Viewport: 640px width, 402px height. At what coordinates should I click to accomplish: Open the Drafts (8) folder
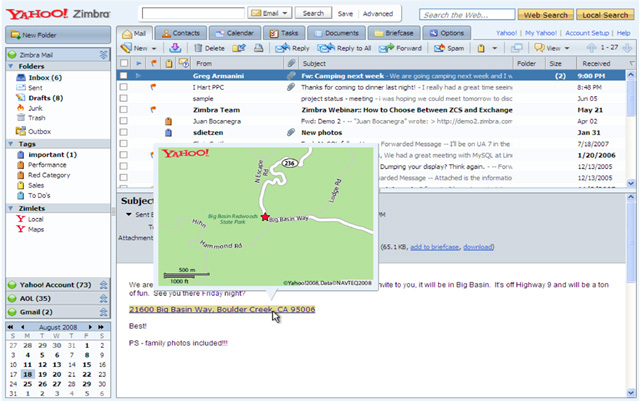(39, 98)
